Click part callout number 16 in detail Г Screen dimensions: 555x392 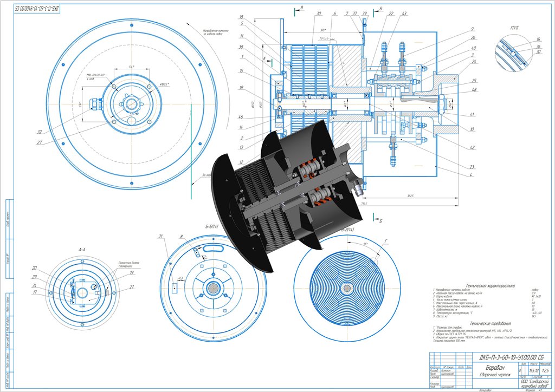(538, 40)
